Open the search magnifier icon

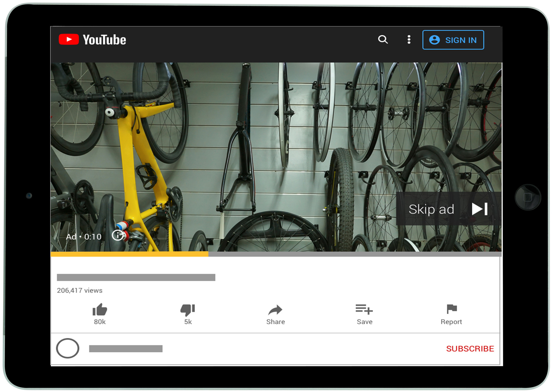tap(383, 39)
